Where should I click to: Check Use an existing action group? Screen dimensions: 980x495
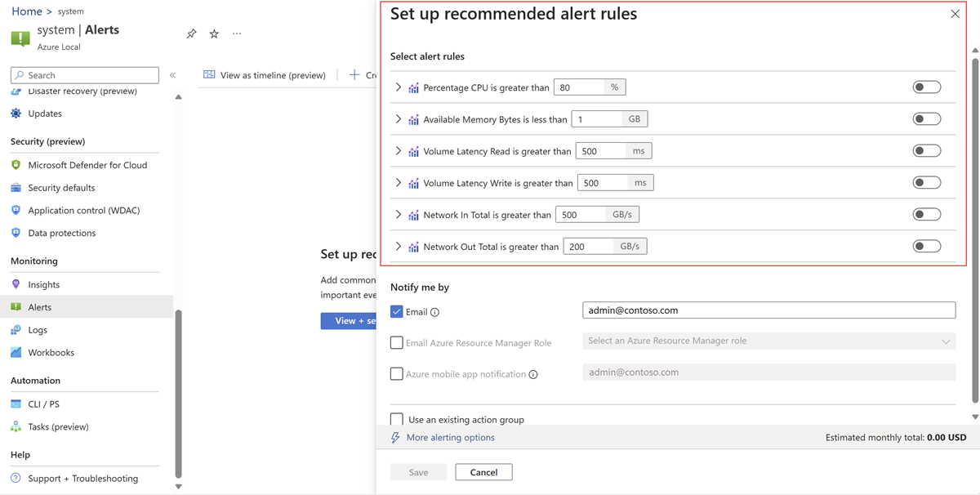pos(397,419)
